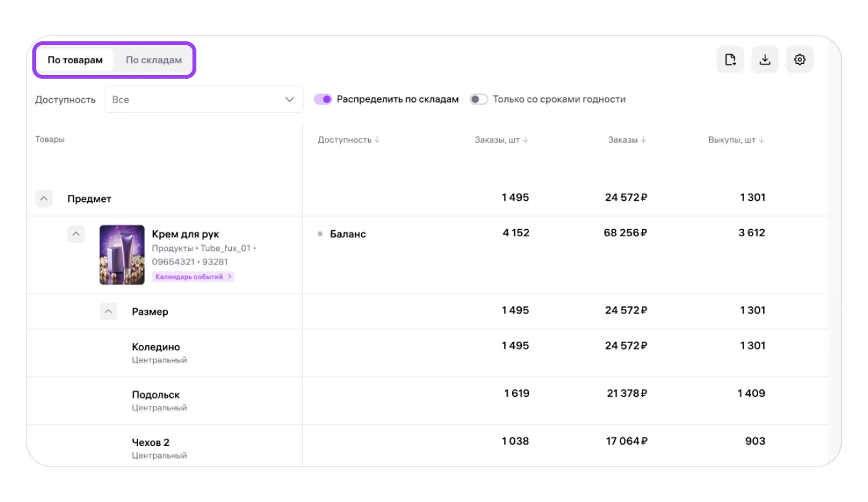Disable Распределить по складам toggle
This screenshot has height=502, width=868.
(323, 99)
